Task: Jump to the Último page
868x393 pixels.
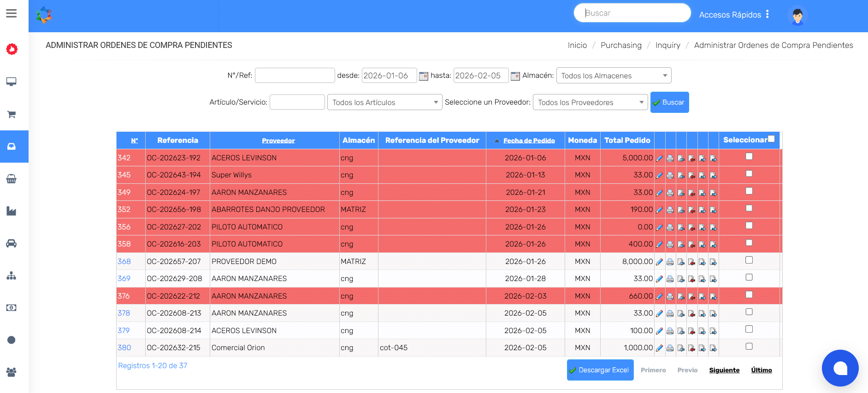Action: 761,370
